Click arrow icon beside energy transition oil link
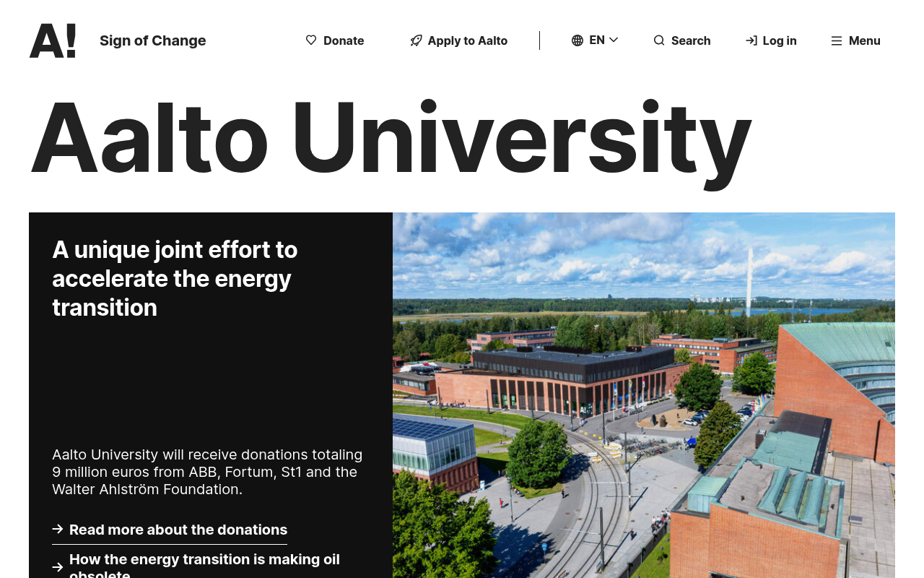The width and height of the screenshot is (924, 578). click(x=58, y=567)
